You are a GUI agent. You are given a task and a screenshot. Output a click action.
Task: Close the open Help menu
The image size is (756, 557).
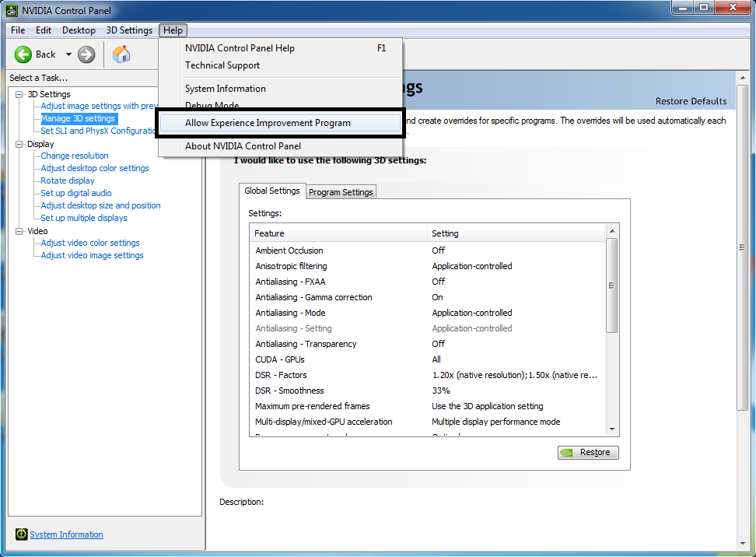point(173,30)
